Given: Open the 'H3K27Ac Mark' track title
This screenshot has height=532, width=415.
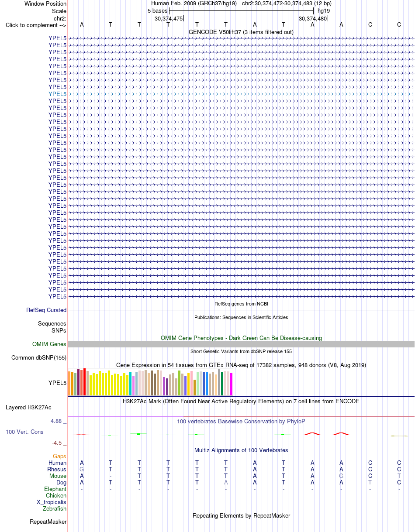Looking at the screenshot, I should click(241, 401).
